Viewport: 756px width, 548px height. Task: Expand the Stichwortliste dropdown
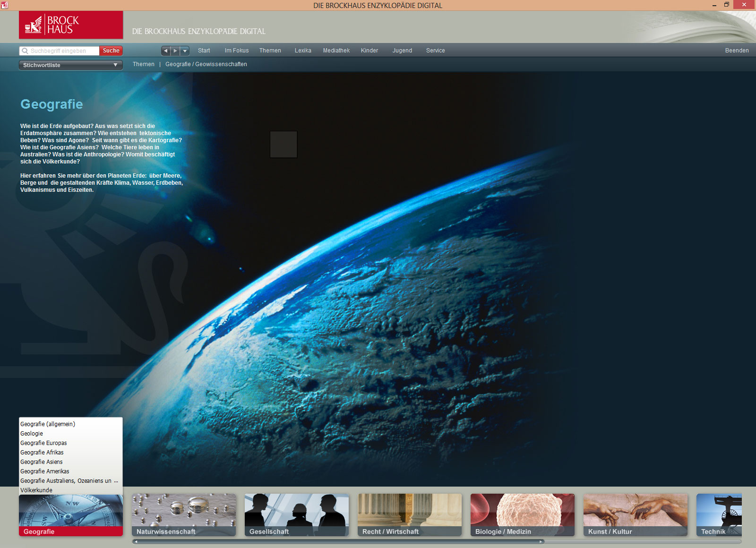pyautogui.click(x=70, y=65)
